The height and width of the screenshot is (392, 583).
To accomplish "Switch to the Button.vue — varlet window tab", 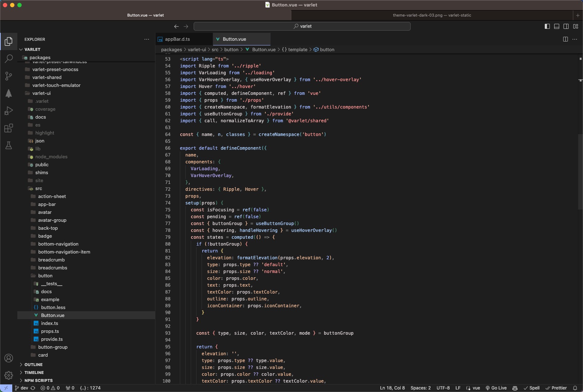I will click(146, 15).
